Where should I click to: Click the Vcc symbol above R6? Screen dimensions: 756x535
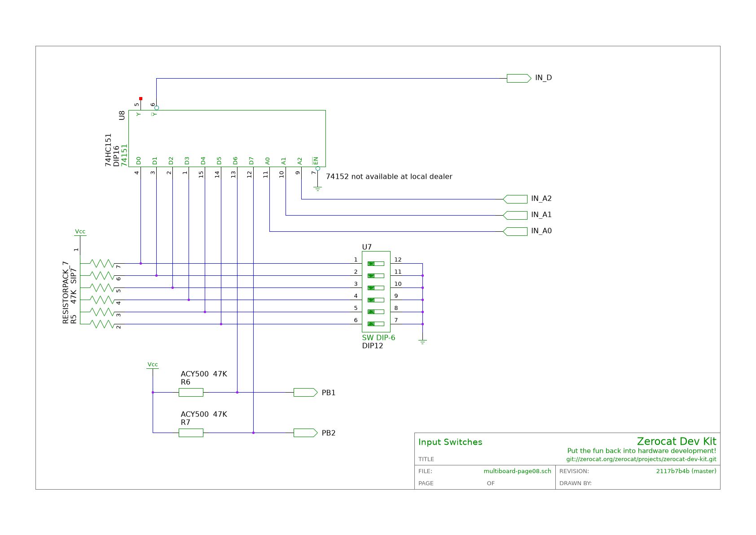(153, 365)
